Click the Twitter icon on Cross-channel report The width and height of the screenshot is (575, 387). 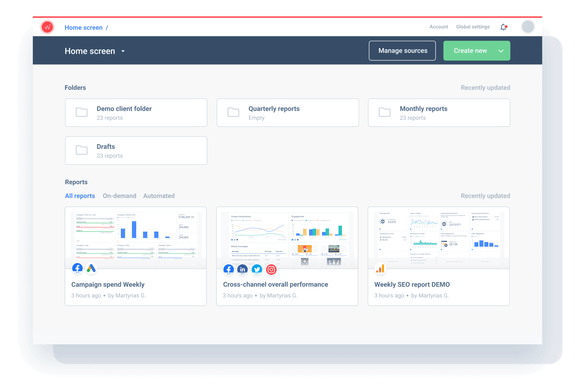257,269
